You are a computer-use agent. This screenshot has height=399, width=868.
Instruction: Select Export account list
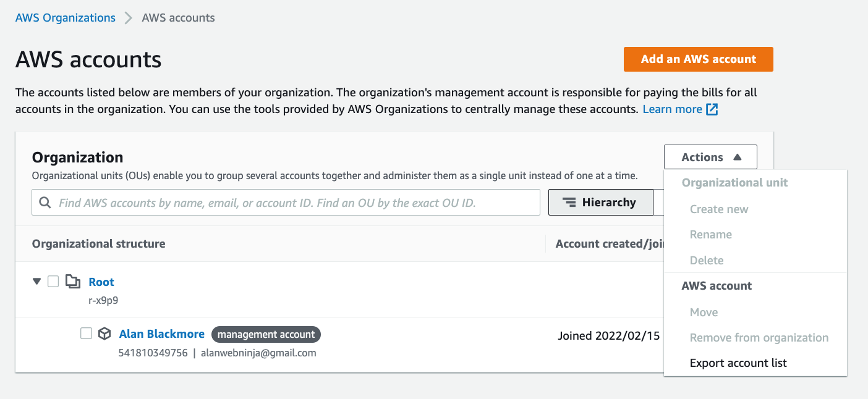coord(738,363)
